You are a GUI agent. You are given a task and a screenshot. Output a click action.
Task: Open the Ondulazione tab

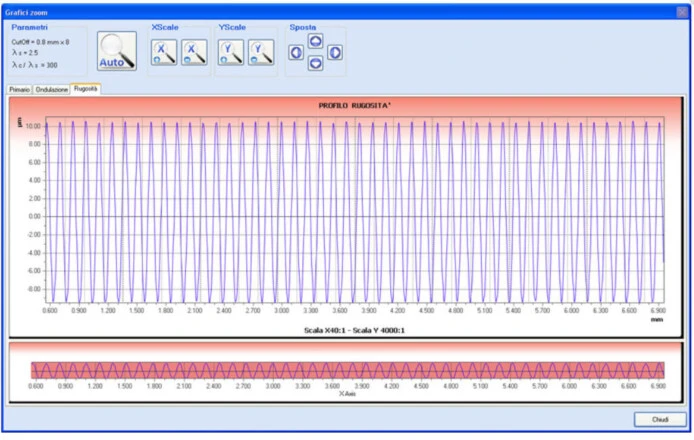tap(52, 89)
